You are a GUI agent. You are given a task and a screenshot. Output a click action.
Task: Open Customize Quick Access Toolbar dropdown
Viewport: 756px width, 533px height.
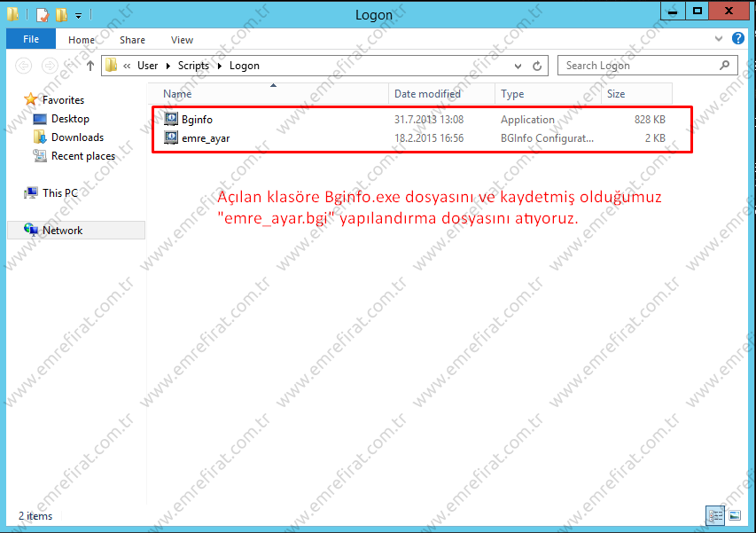click(78, 15)
